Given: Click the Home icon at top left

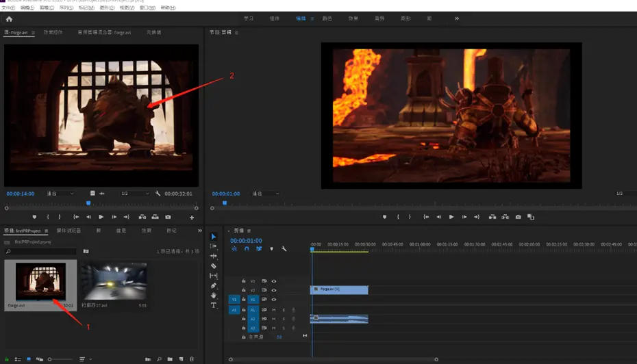Looking at the screenshot, I should [x=9, y=19].
